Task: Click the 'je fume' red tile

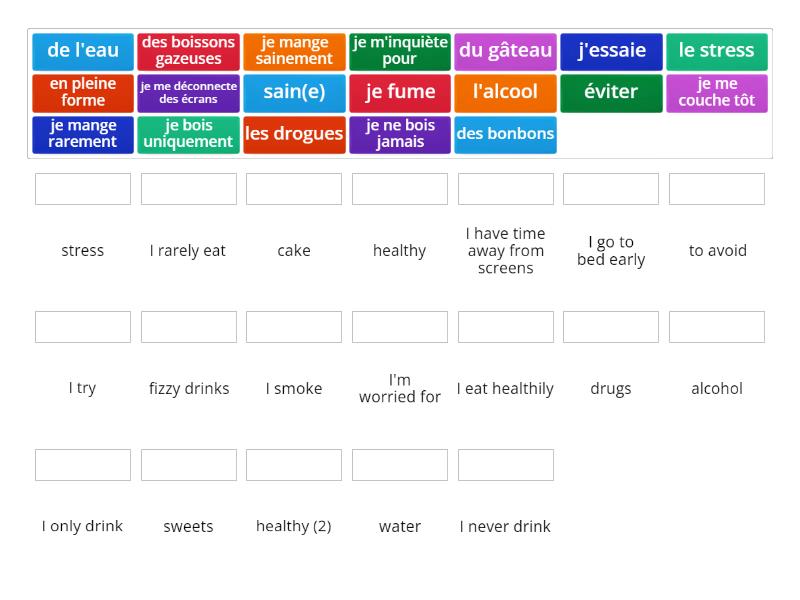Action: (399, 92)
